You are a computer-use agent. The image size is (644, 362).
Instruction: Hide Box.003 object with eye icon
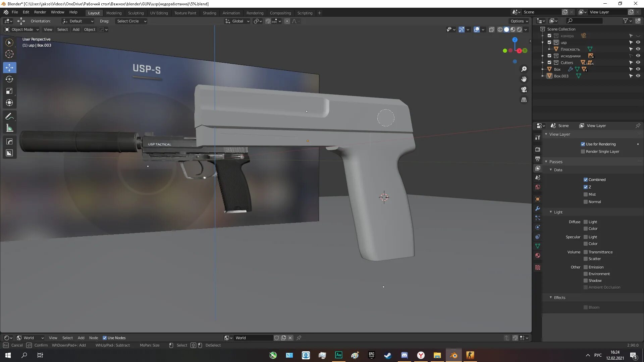[x=638, y=76]
